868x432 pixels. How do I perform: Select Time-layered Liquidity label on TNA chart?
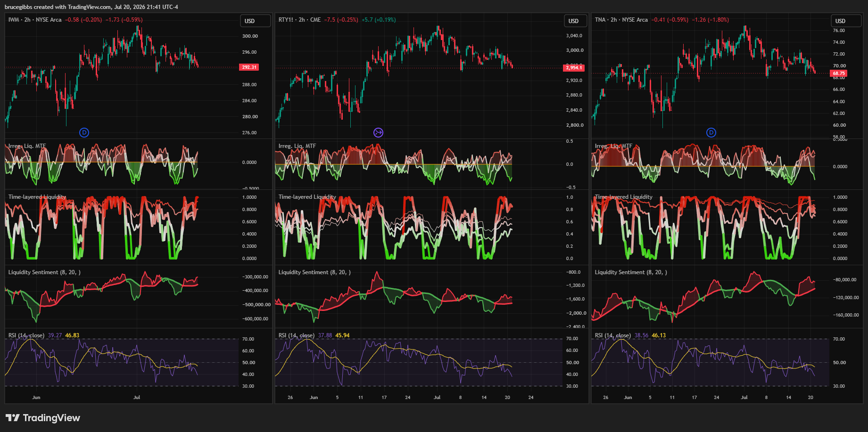tap(624, 197)
